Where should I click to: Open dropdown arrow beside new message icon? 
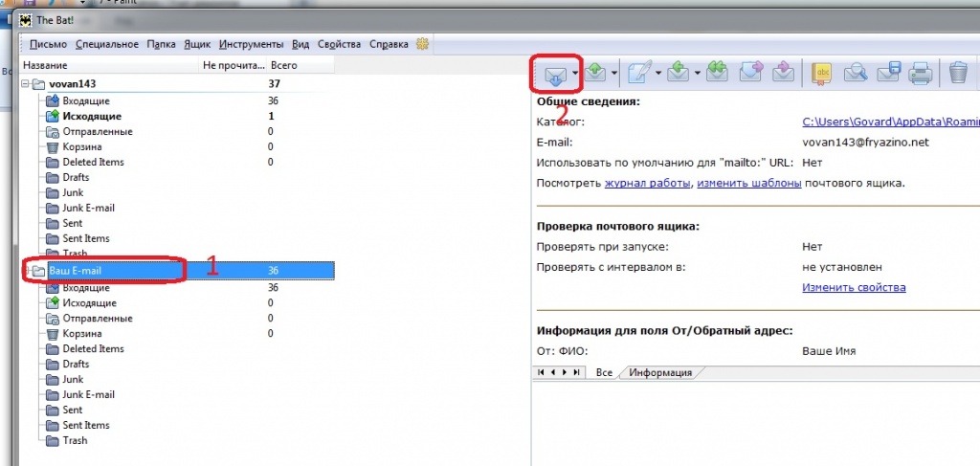pos(658,74)
